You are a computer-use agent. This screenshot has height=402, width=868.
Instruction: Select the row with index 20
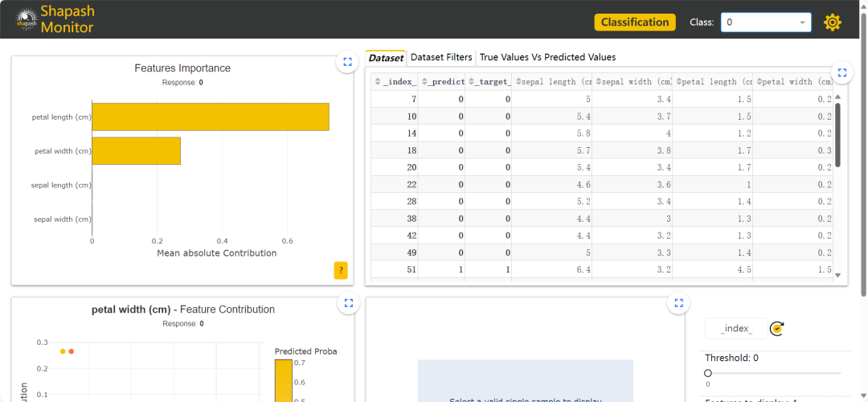602,167
